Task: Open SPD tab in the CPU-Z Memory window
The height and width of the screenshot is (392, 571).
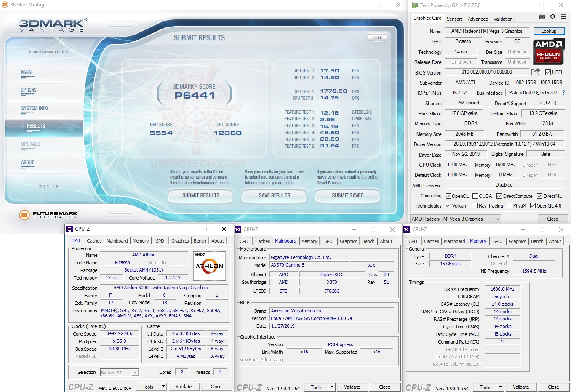Action: coord(497,241)
